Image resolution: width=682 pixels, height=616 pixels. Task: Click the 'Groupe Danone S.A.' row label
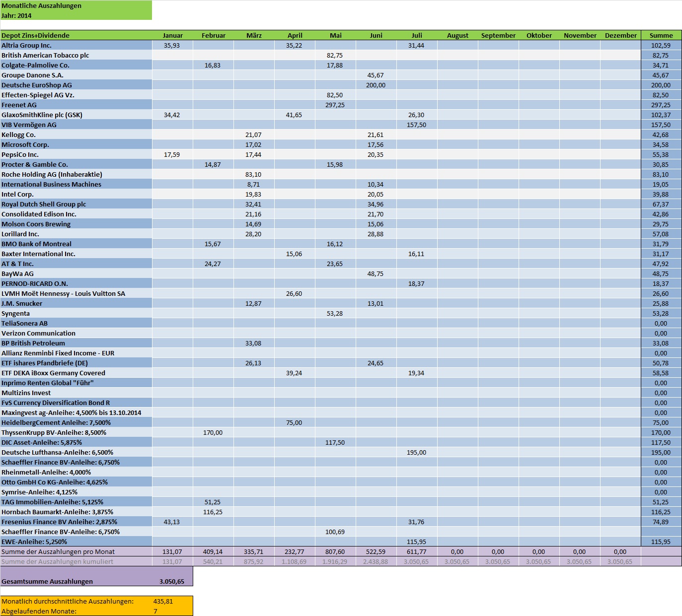tap(76, 75)
